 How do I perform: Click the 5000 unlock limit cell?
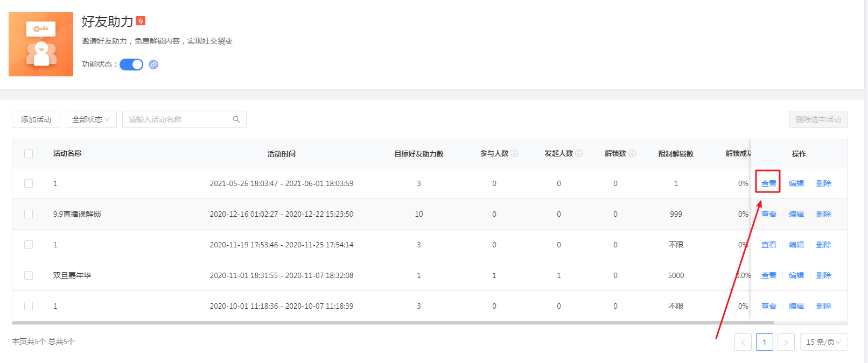pos(676,275)
